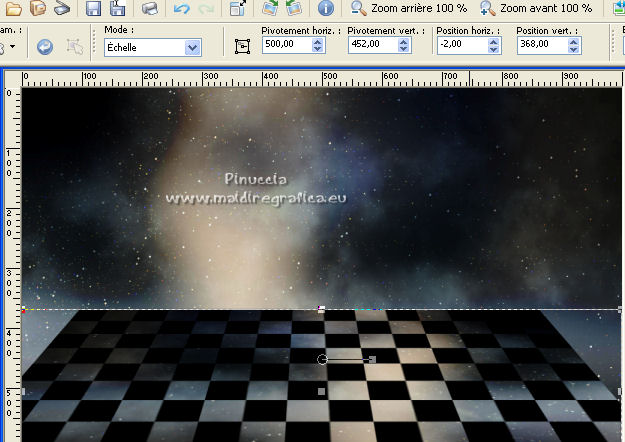The height and width of the screenshot is (442, 625).
Task: Click the top-center handle of the selection box
Action: point(321,309)
